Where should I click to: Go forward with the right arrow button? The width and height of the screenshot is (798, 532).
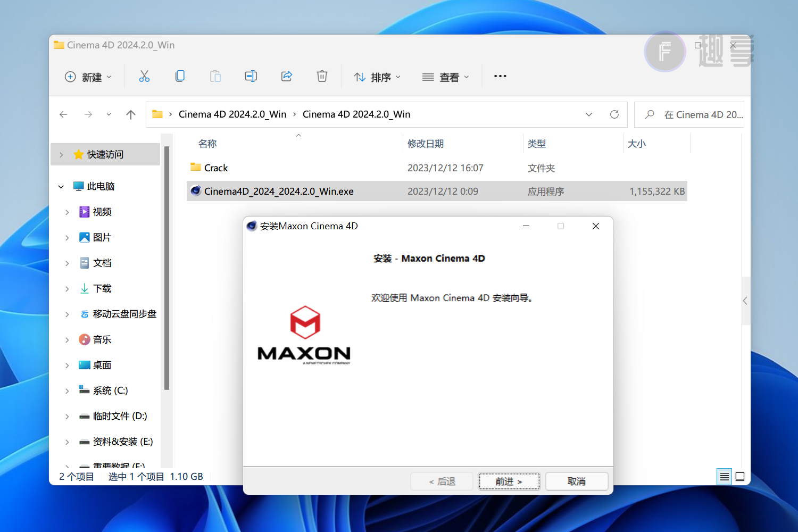pos(88,114)
